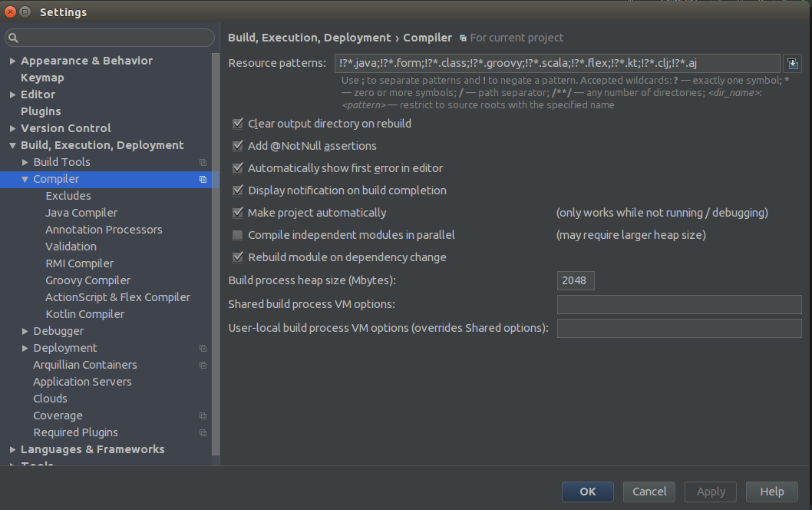Viewport: 812px width, 510px height.
Task: Open the Java Compiler settings page
Action: coord(81,213)
